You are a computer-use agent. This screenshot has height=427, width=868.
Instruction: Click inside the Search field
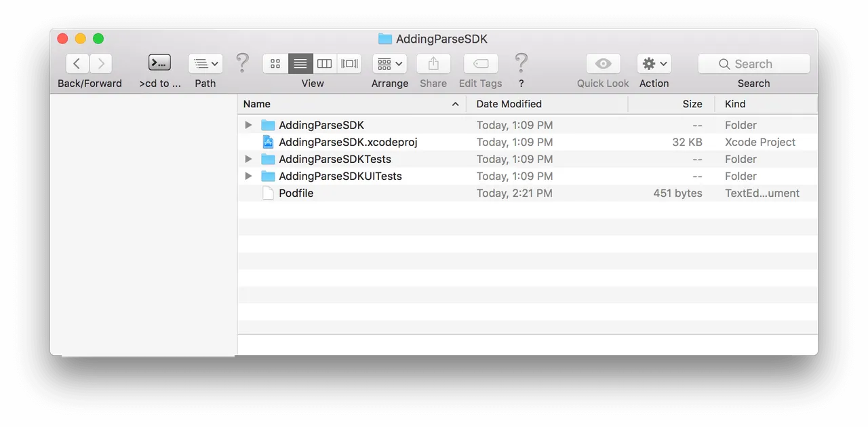759,64
